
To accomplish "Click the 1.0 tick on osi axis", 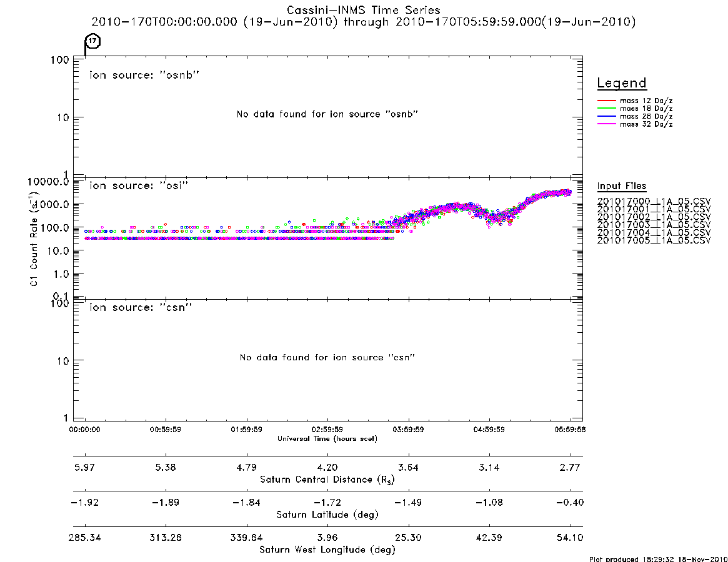I will (61, 274).
